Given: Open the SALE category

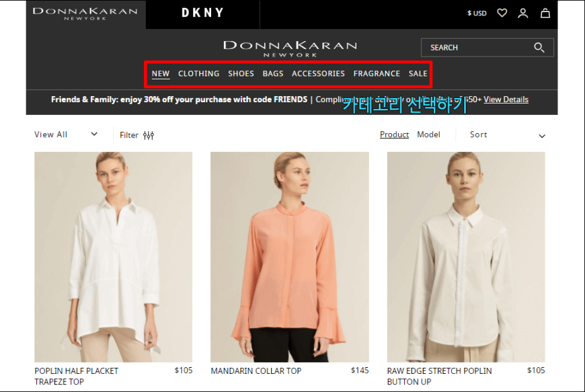Looking at the screenshot, I should (x=418, y=73).
